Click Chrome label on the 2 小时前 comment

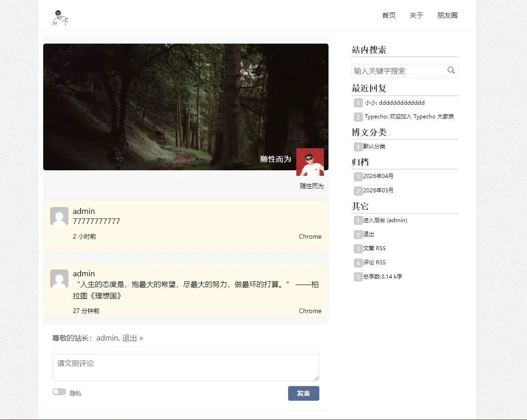coord(310,237)
